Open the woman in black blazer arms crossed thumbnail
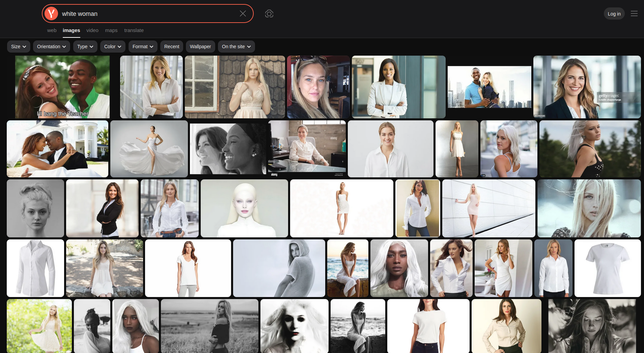 coord(102,208)
